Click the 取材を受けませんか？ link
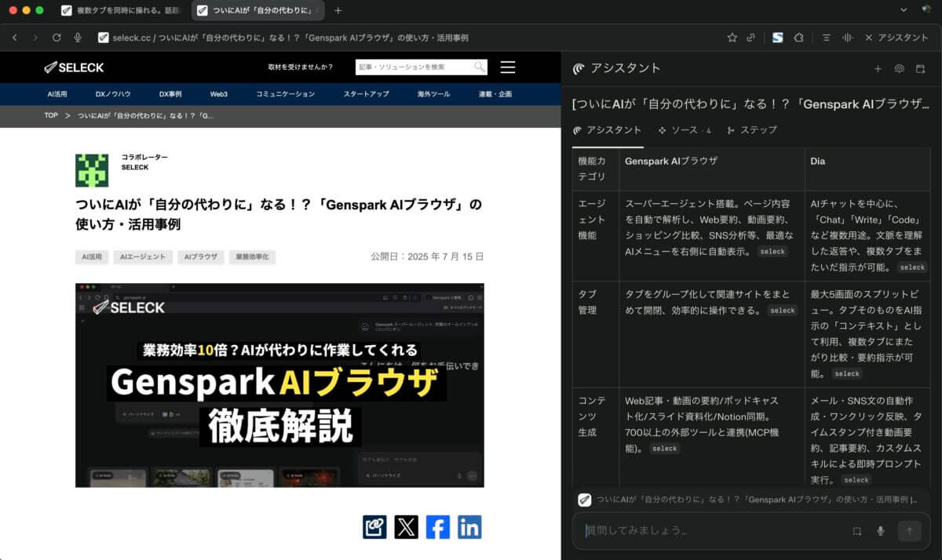This screenshot has height=560, width=942. point(300,67)
